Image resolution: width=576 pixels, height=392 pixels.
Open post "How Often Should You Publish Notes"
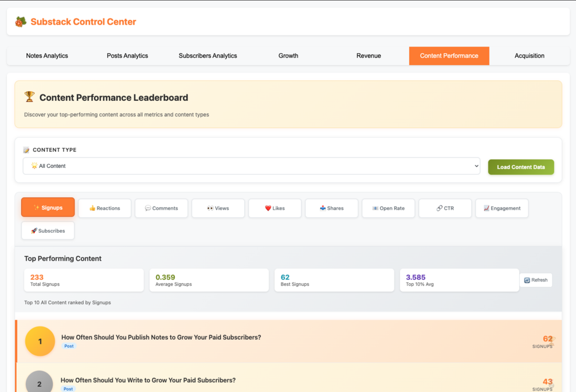coord(161,337)
